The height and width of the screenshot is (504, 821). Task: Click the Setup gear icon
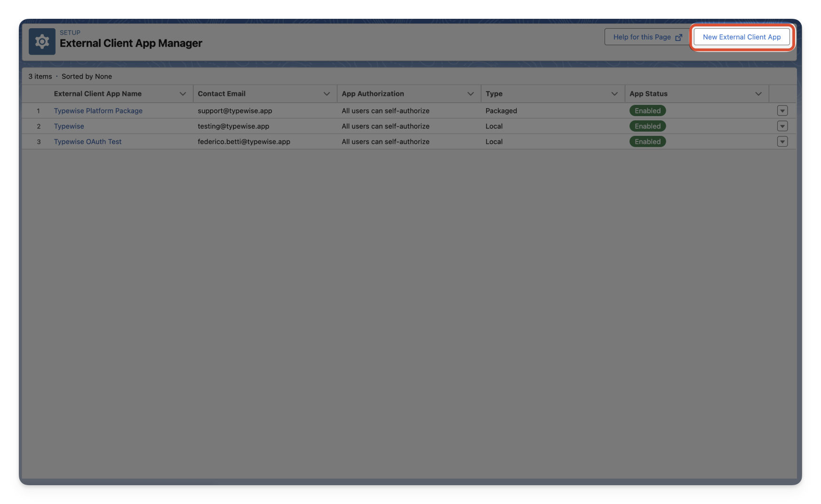coord(42,41)
